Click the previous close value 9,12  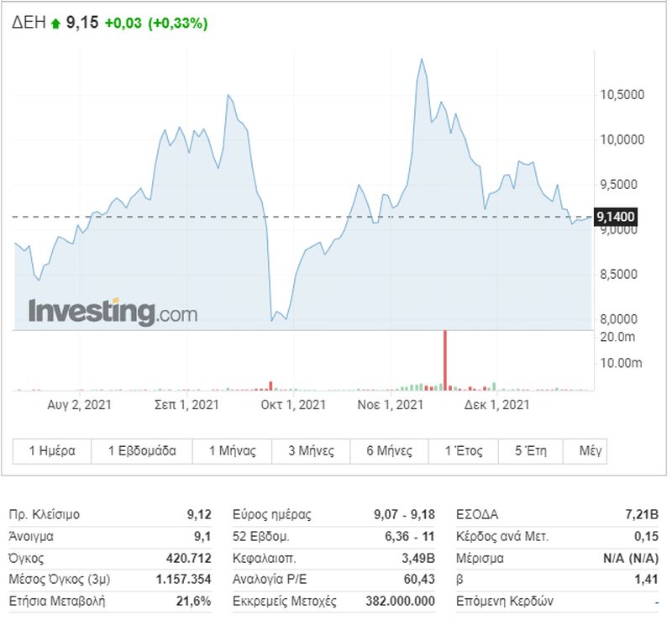tap(199, 514)
